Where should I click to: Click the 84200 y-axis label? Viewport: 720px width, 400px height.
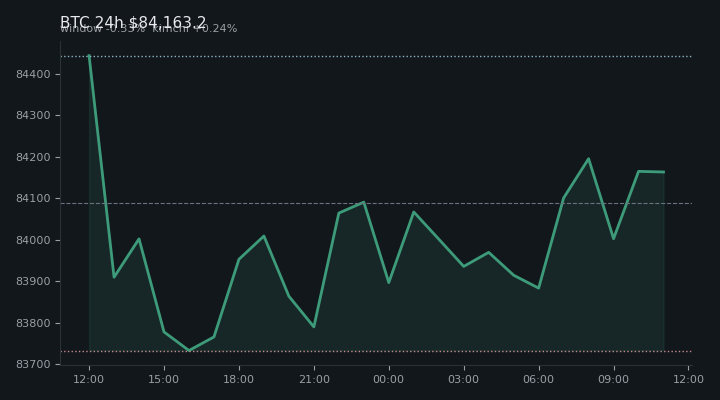tap(33, 158)
